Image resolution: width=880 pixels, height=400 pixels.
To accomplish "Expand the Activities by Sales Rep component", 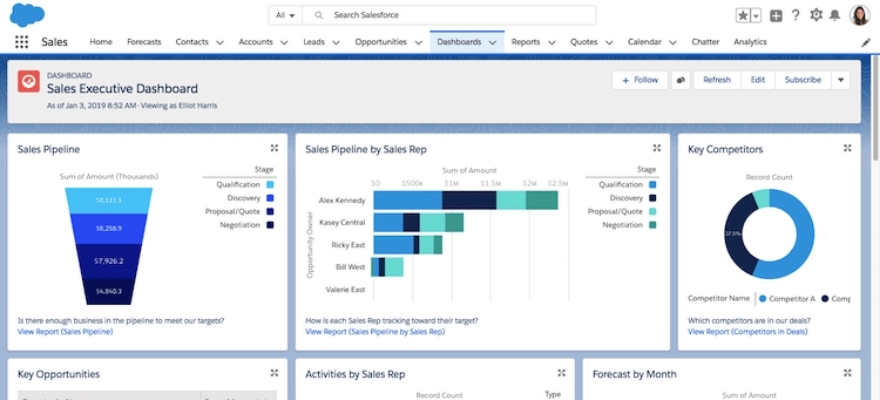I will click(561, 373).
